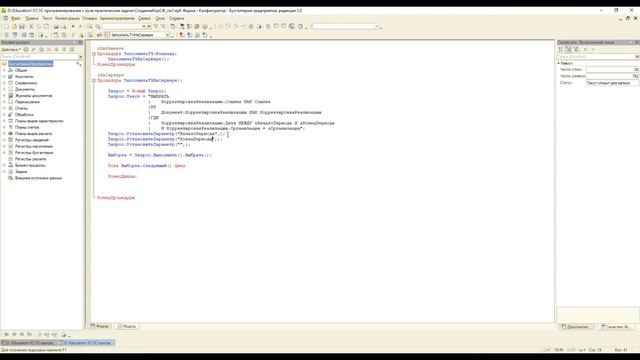The image size is (640, 360).
Task: Click the Журналы документов node icon
Action: (11, 96)
